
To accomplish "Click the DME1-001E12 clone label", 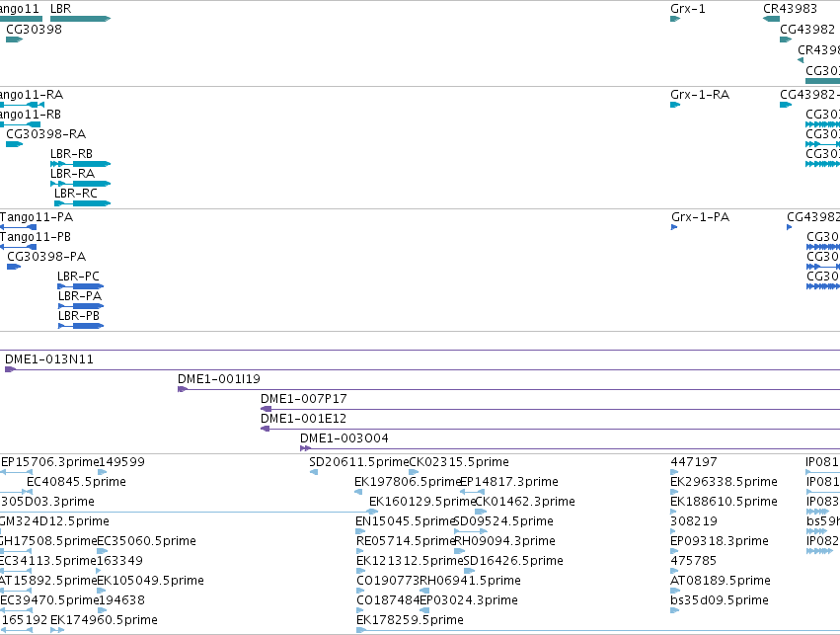I will click(x=304, y=419).
